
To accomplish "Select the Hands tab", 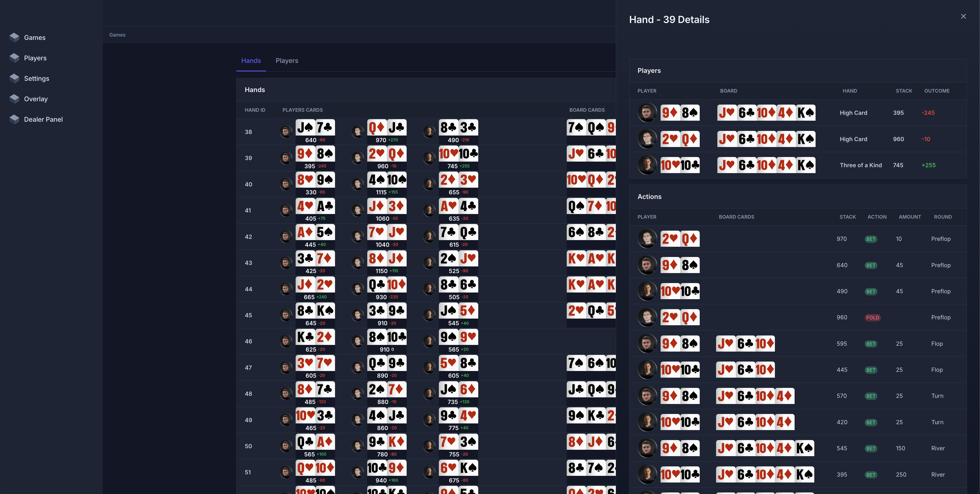I will click(251, 61).
